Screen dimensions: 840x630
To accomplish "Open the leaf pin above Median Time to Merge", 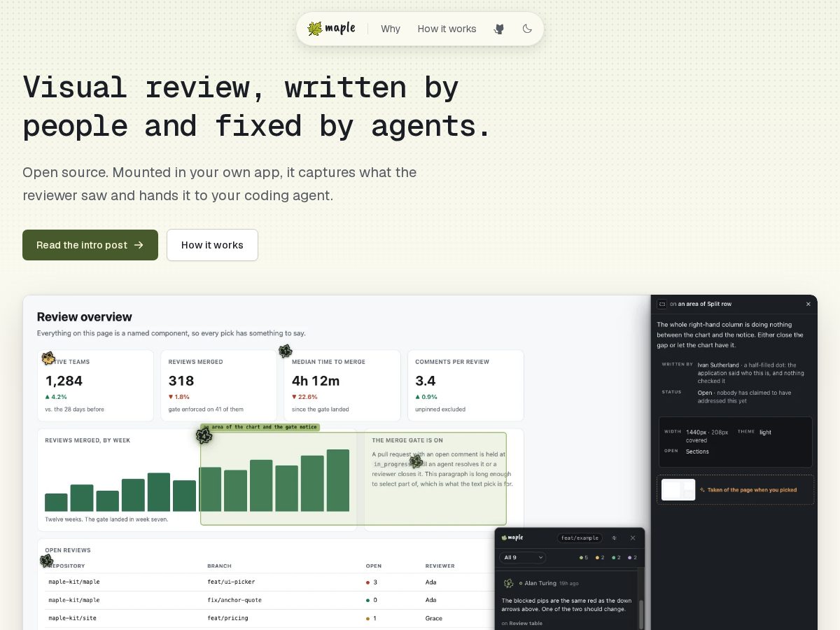I will (285, 351).
